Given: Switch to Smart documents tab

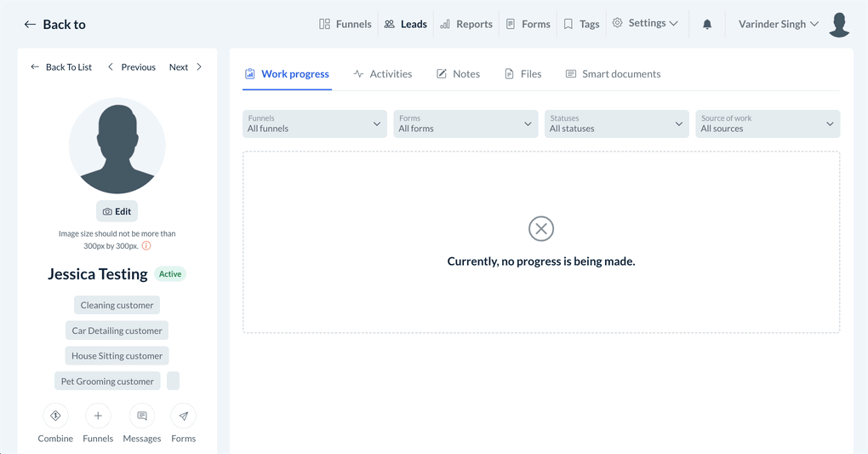Looking at the screenshot, I should pyautogui.click(x=613, y=74).
